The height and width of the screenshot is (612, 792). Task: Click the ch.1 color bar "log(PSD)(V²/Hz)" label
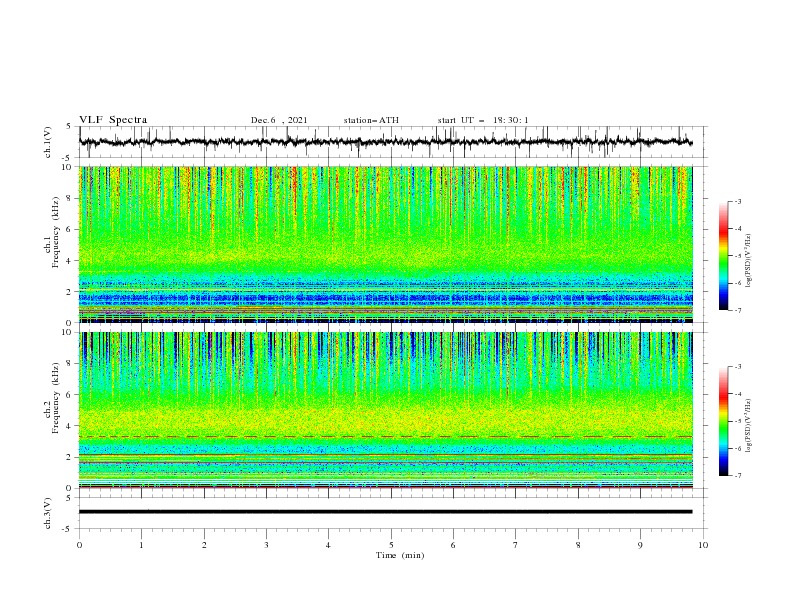[x=749, y=261]
